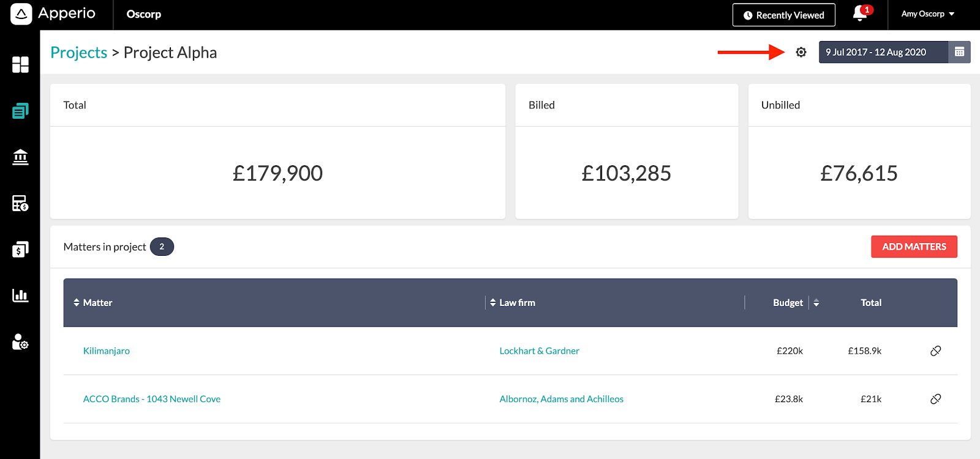Expand the Amy Oscorp user menu
This screenshot has height=459, width=980.
pyautogui.click(x=927, y=14)
